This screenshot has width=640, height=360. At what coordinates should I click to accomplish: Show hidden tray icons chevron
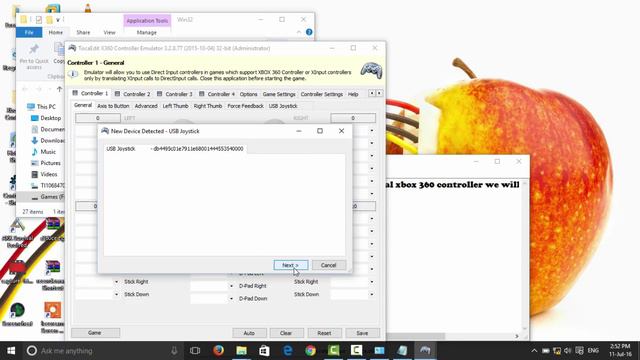[534, 351]
